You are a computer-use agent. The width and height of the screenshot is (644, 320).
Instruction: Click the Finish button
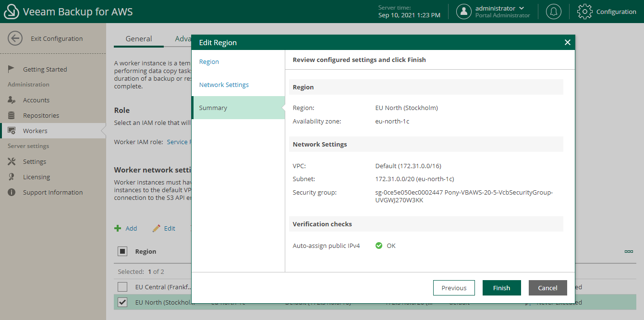501,288
